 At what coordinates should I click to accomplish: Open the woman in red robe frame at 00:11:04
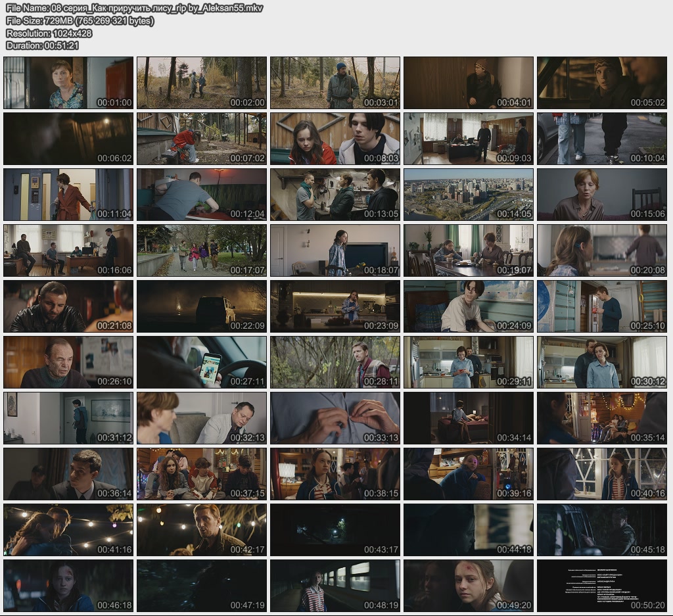click(68, 195)
